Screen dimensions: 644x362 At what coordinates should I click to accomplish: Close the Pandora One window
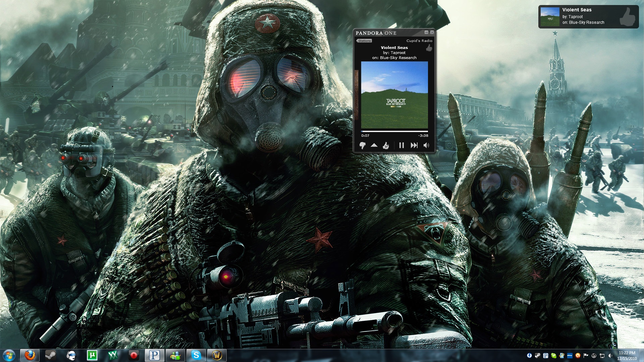point(432,33)
